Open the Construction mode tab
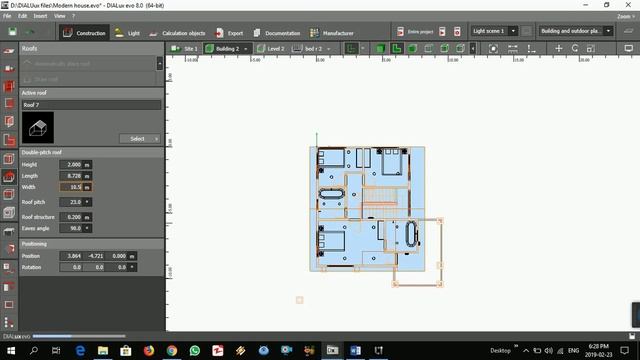640x360 pixels. click(84, 33)
